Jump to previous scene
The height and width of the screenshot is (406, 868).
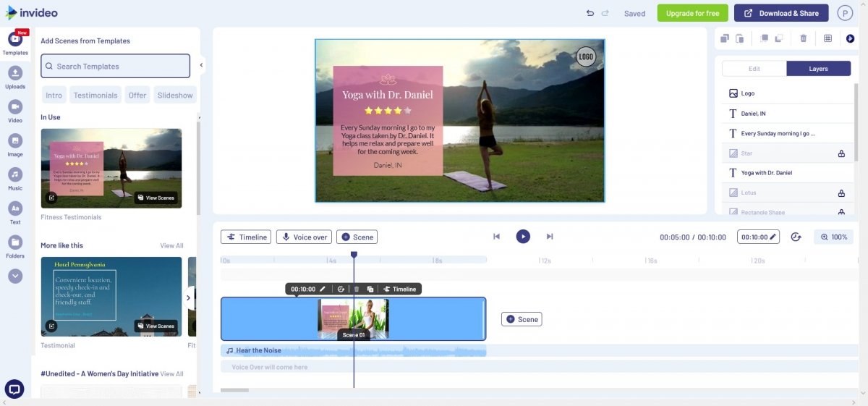[x=496, y=237]
